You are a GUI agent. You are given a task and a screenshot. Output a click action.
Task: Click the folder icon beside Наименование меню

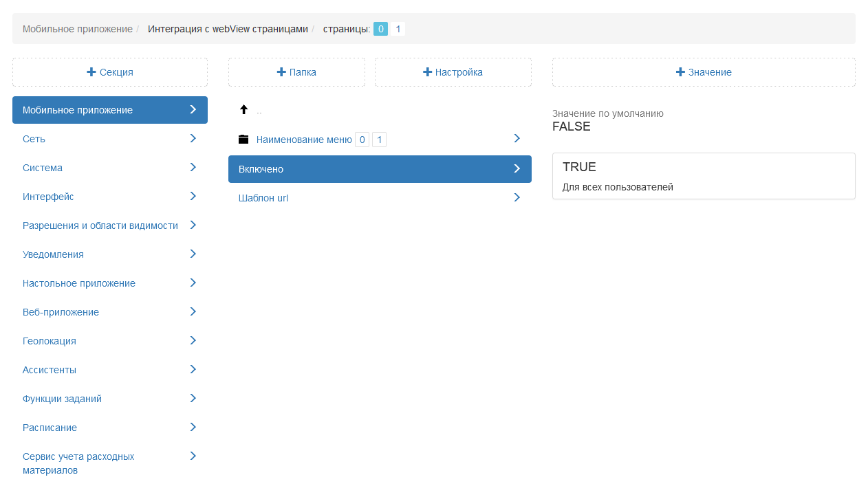point(243,140)
